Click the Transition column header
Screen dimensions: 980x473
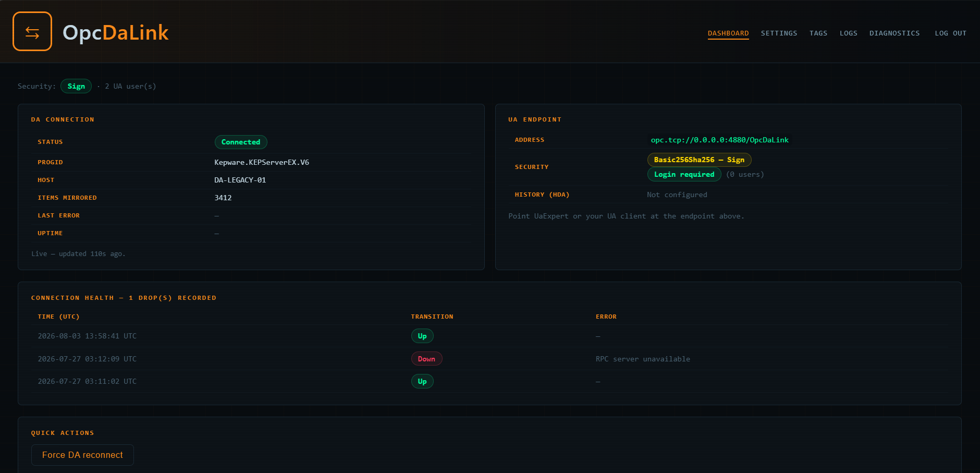[432, 317]
